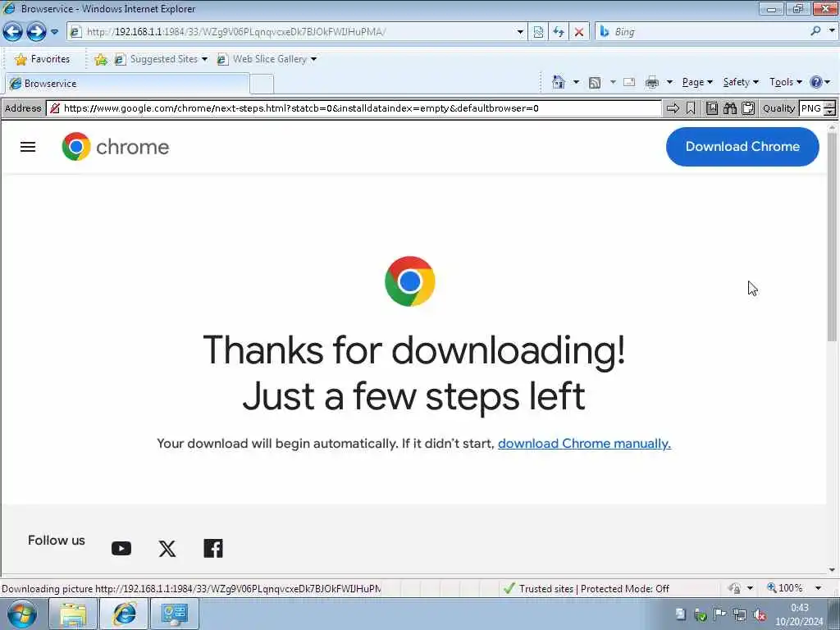This screenshot has width=840, height=630.
Task: Click the Quality field showing PNG
Action: coord(811,108)
